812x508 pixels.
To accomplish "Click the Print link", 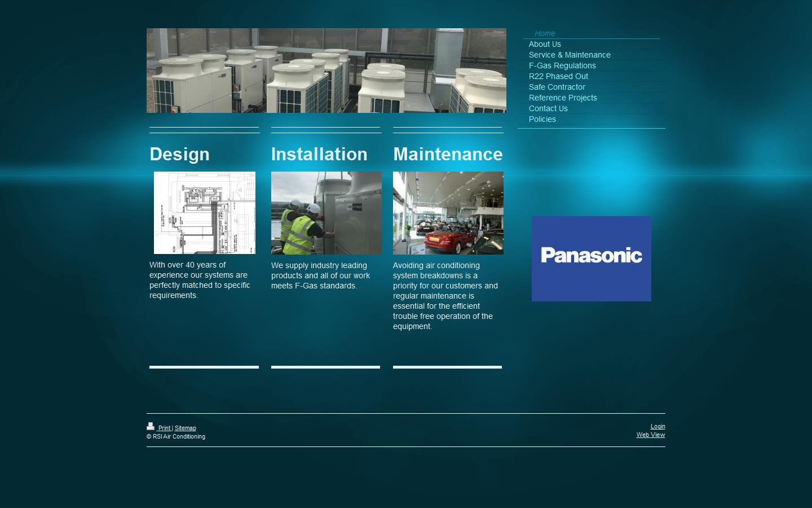I will 164,428.
